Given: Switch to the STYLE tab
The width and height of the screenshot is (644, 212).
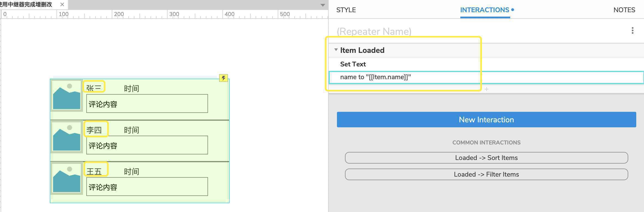Looking at the screenshot, I should coord(346,10).
